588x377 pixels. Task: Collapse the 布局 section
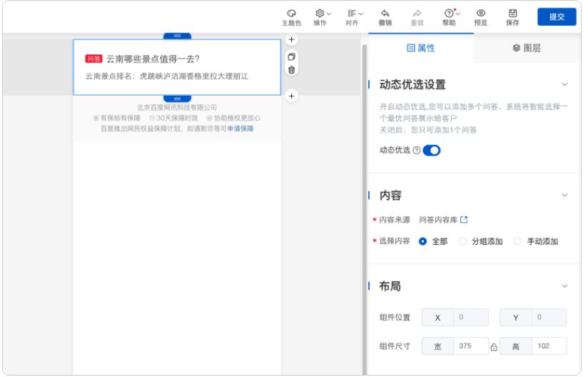click(x=564, y=286)
